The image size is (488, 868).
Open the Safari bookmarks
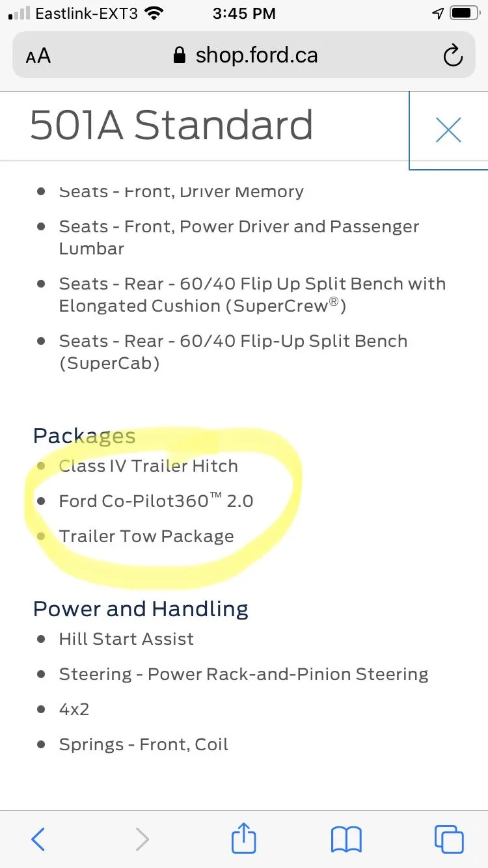[x=346, y=839]
